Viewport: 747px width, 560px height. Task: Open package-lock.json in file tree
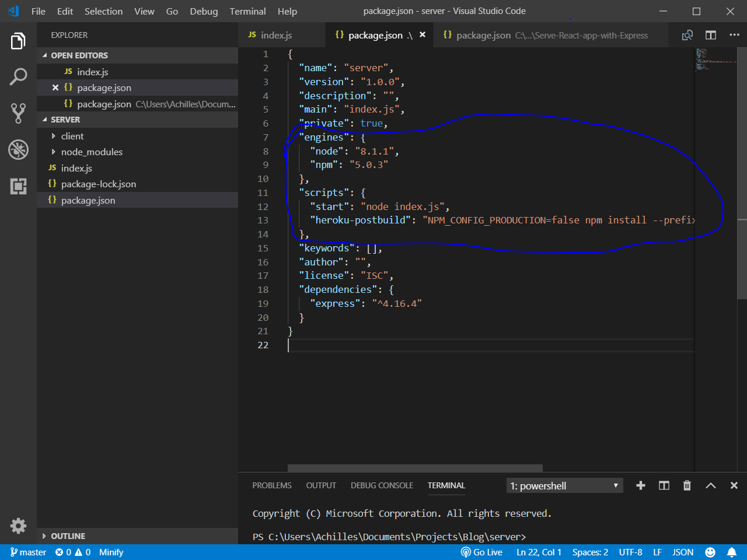(137, 184)
